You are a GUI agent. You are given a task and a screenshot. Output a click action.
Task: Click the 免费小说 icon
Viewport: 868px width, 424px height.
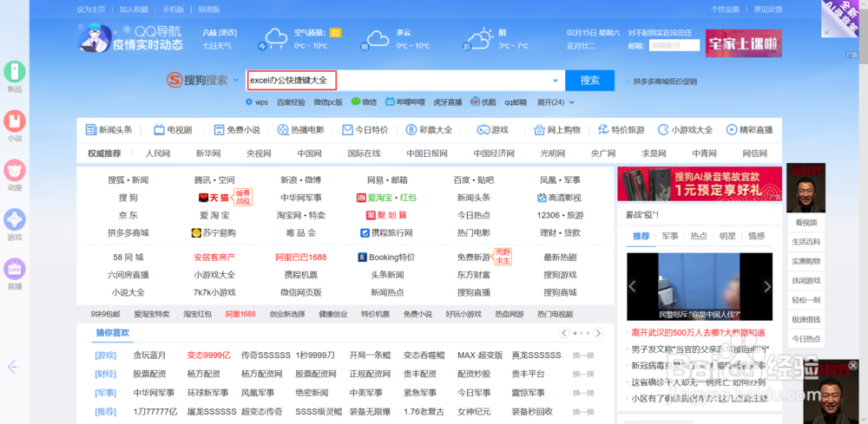pyautogui.click(x=219, y=130)
